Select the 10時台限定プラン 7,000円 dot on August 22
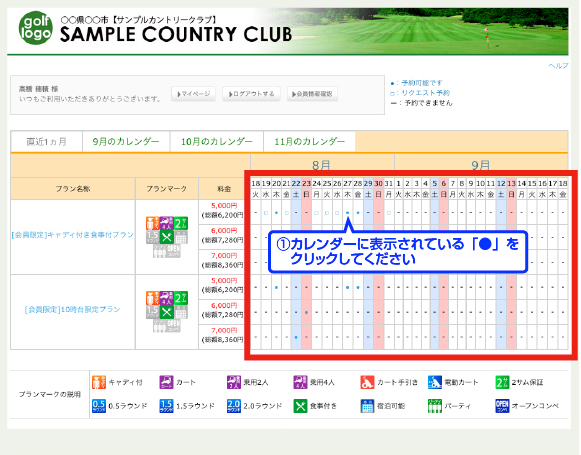Screen dimensions: 581x455 click(296, 338)
